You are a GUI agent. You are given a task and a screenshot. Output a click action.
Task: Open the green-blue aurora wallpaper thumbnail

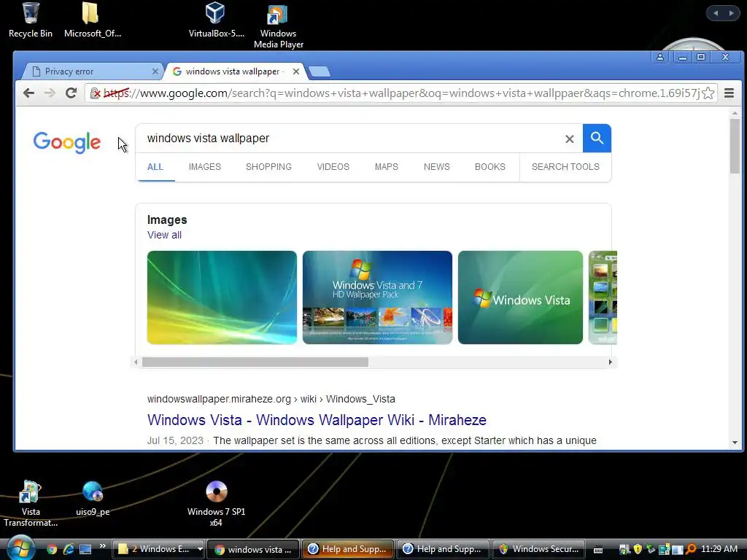click(222, 297)
